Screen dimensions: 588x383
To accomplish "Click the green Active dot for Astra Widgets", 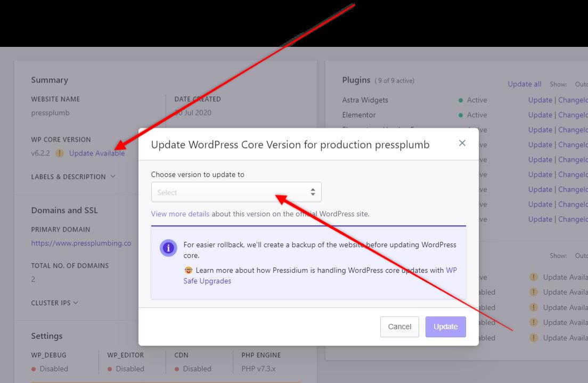I will pos(461,100).
